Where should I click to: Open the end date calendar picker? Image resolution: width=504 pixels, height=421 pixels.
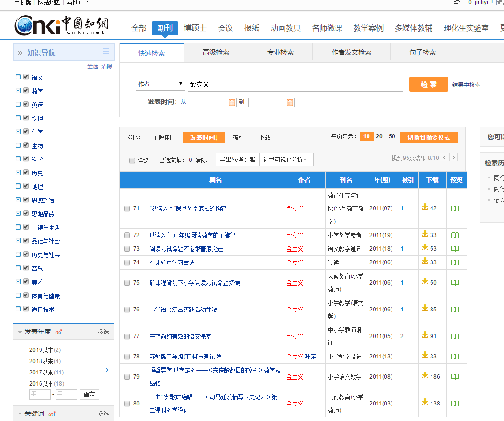pos(289,103)
